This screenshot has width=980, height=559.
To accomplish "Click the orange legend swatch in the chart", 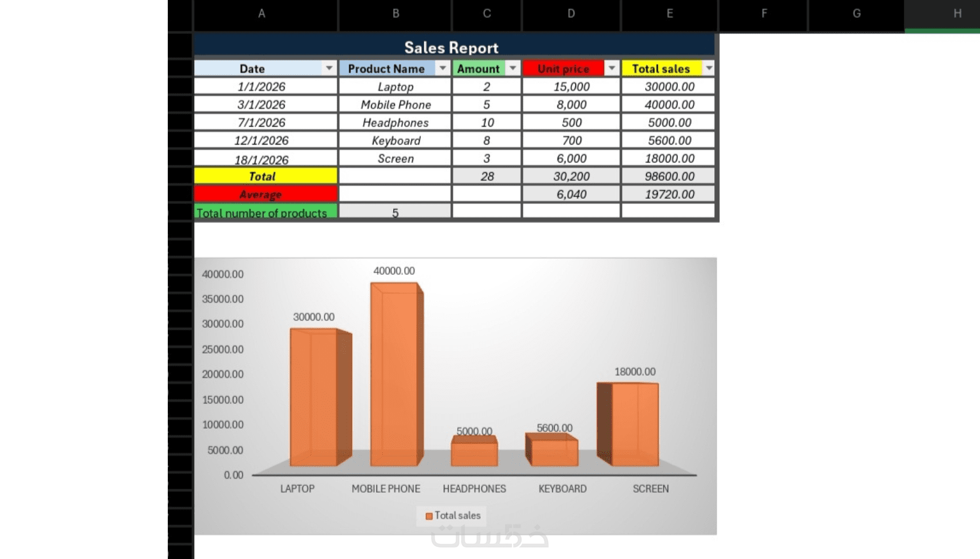I will (x=429, y=516).
